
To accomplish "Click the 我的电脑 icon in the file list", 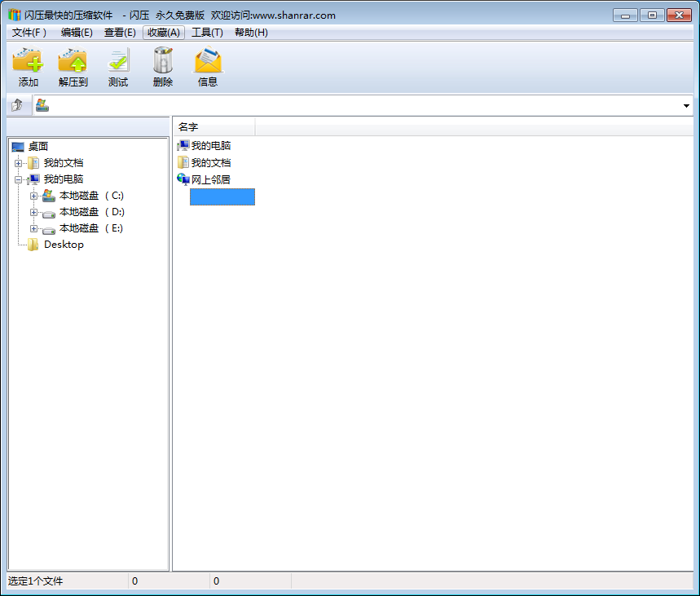I will click(183, 146).
